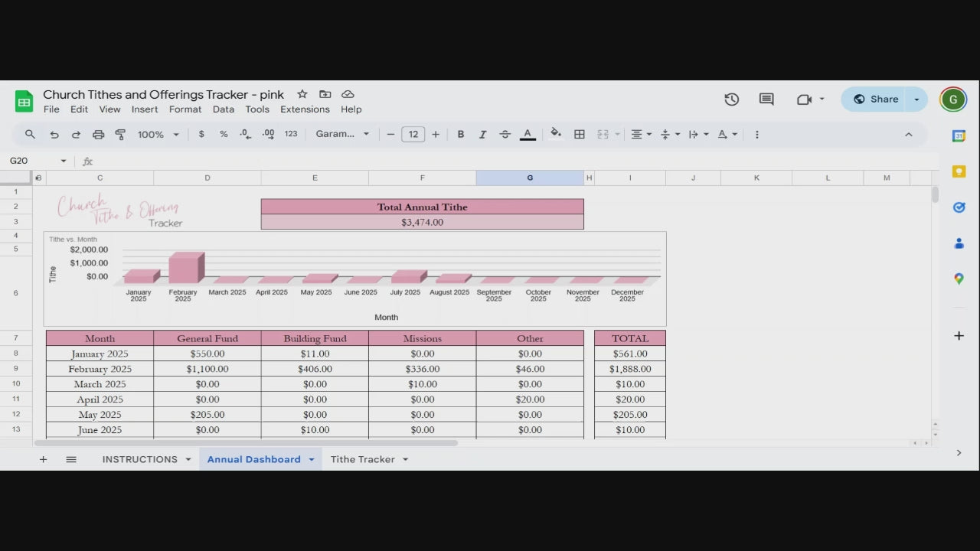Add a new sheet with plus button
This screenshot has width=980, height=551.
(43, 459)
